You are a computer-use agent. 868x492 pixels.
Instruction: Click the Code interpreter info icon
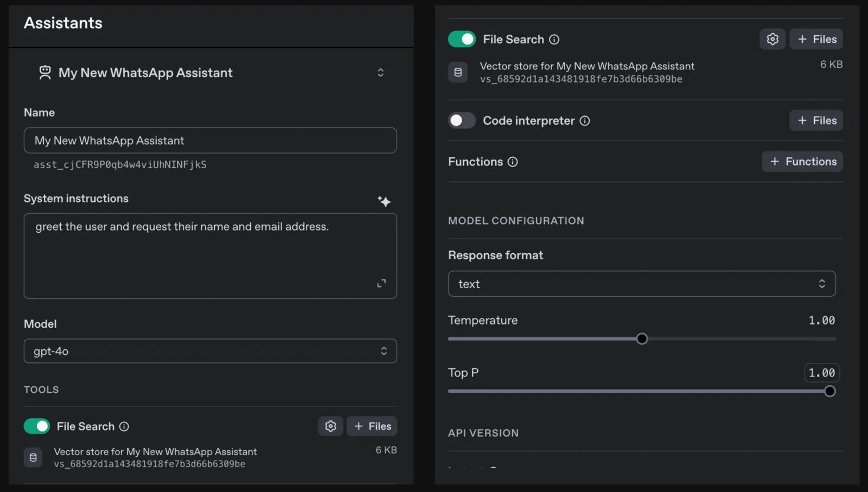pyautogui.click(x=585, y=121)
